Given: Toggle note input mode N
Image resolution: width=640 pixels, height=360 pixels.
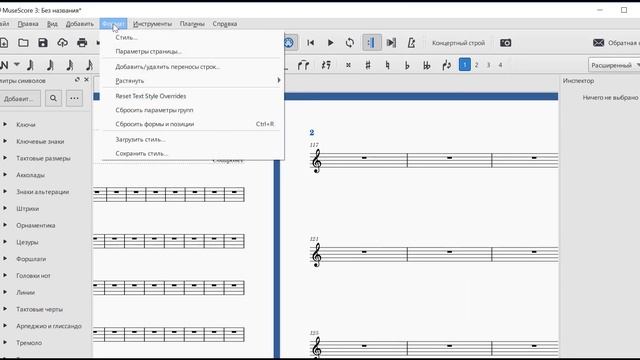Looking at the screenshot, I should click(4, 65).
